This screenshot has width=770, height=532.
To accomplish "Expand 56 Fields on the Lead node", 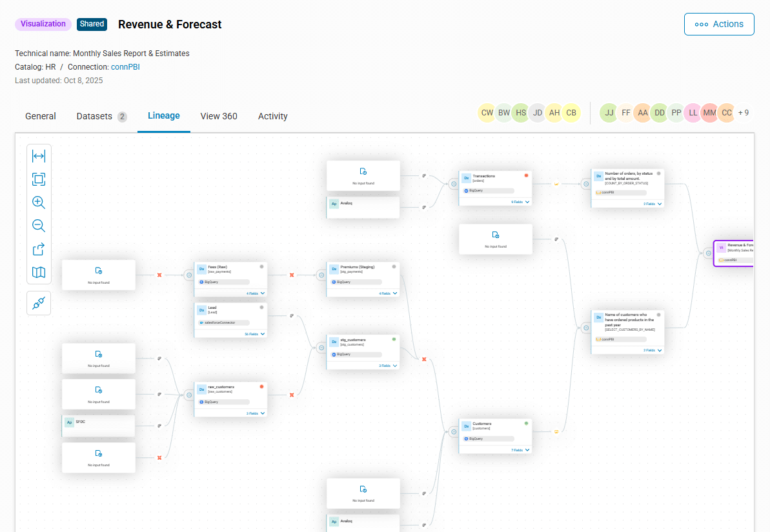I will 250,334.
